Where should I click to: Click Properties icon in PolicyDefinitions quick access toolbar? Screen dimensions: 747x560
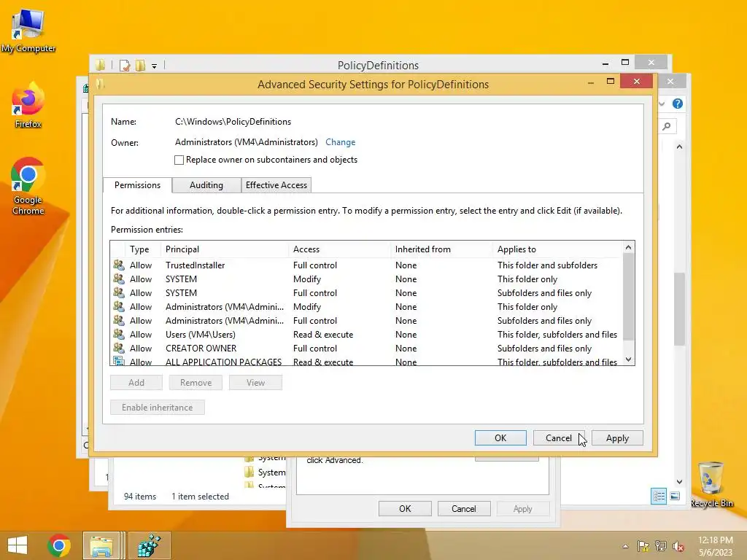pyautogui.click(x=124, y=65)
